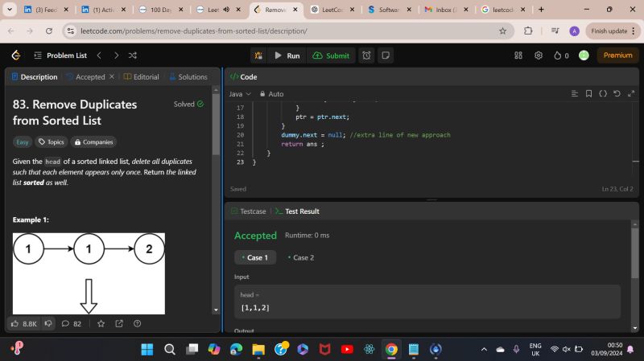Open the media control icon in browser

point(555,31)
